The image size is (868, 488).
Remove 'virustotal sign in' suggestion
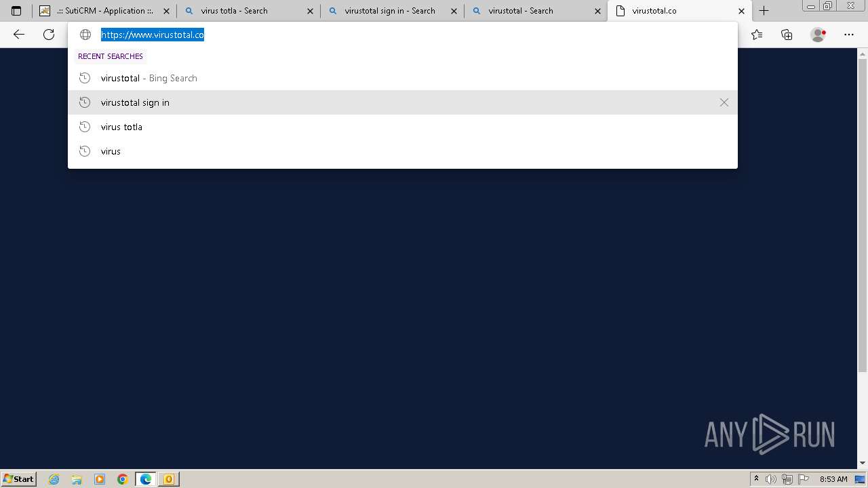coord(724,102)
